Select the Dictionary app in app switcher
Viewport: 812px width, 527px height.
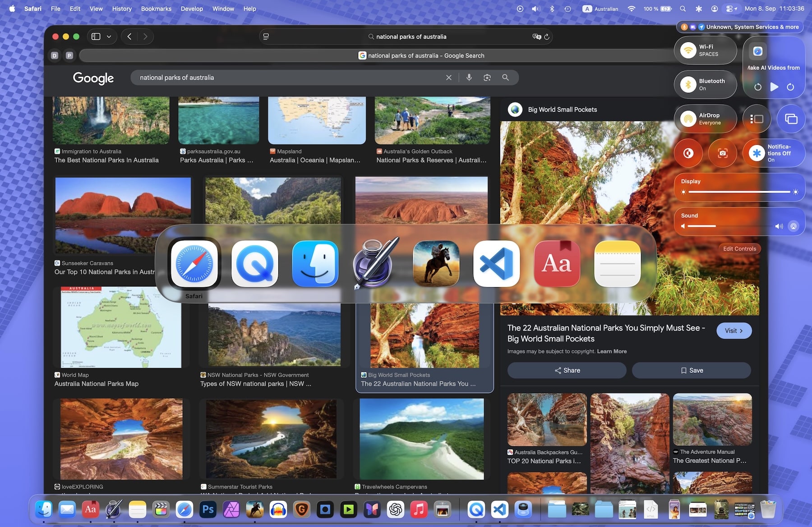coord(557,264)
